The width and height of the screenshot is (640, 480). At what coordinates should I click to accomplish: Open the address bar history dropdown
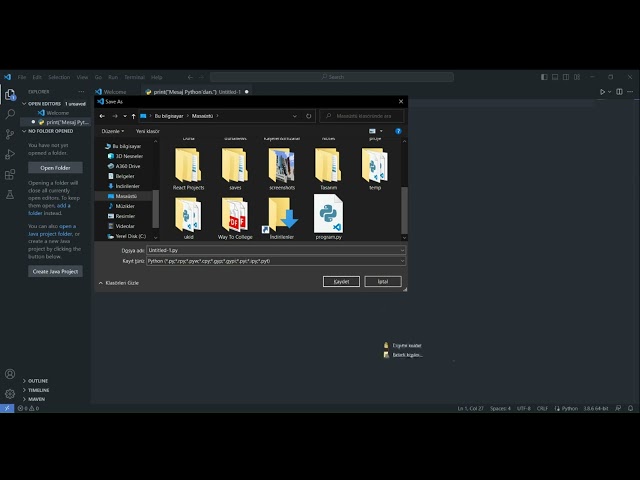(295, 116)
